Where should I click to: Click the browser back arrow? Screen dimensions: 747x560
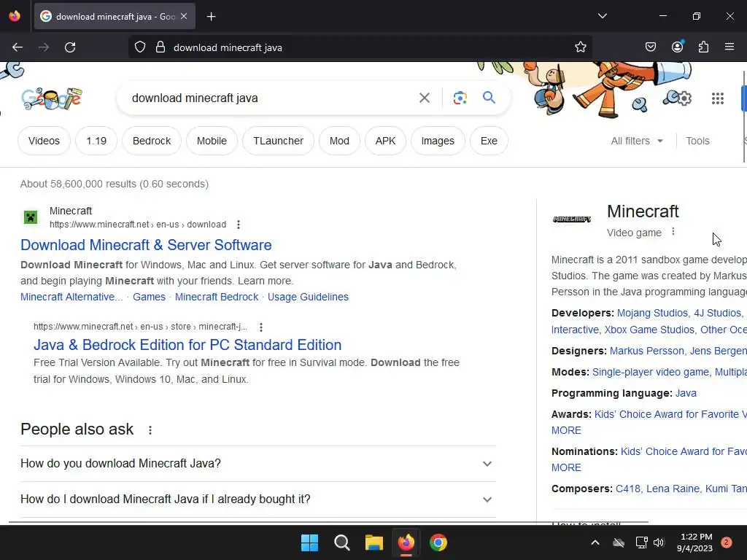[18, 47]
